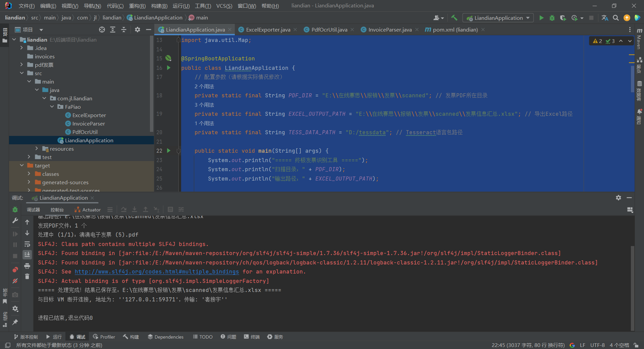Switch to the ExcelExporter.java tab
Screen dimensions: 644x349
tap(268, 30)
